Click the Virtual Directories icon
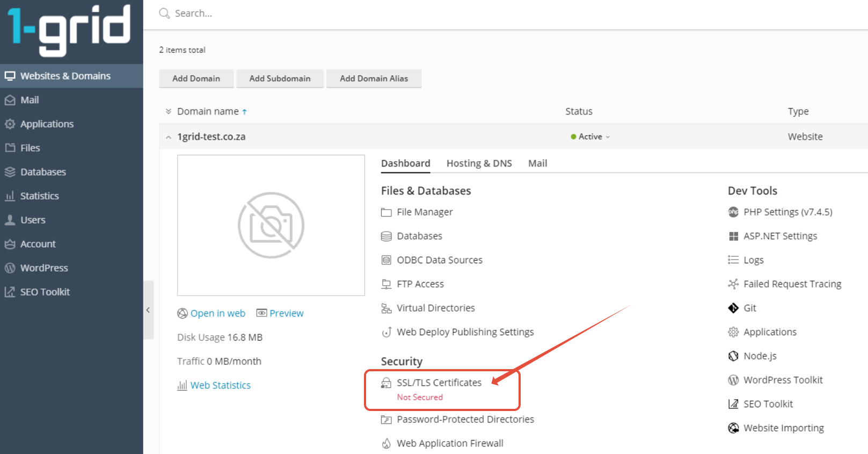 [386, 308]
